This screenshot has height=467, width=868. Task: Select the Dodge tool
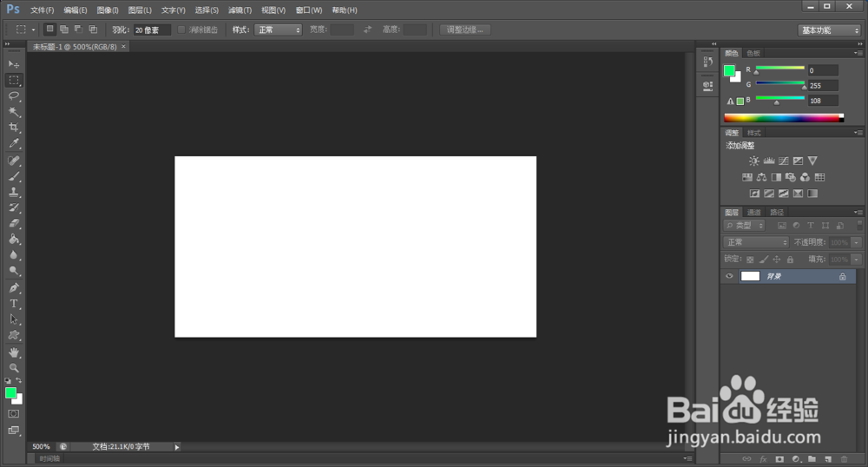click(x=14, y=271)
